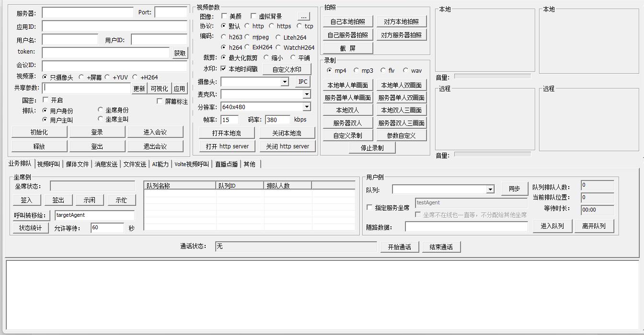The image size is (644, 335).
Task: Select the tcp protocol radio button
Action: pyautogui.click(x=299, y=26)
